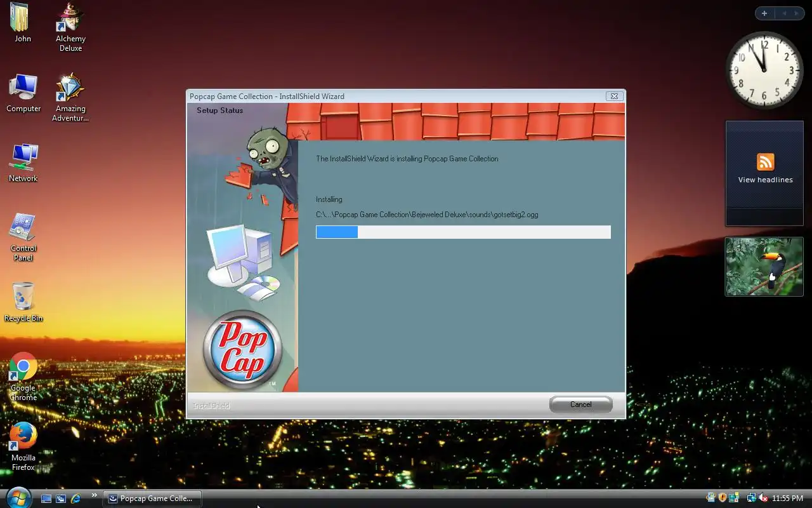Click the Windows Security shield tray icon
Image resolution: width=812 pixels, height=508 pixels.
tap(723, 498)
